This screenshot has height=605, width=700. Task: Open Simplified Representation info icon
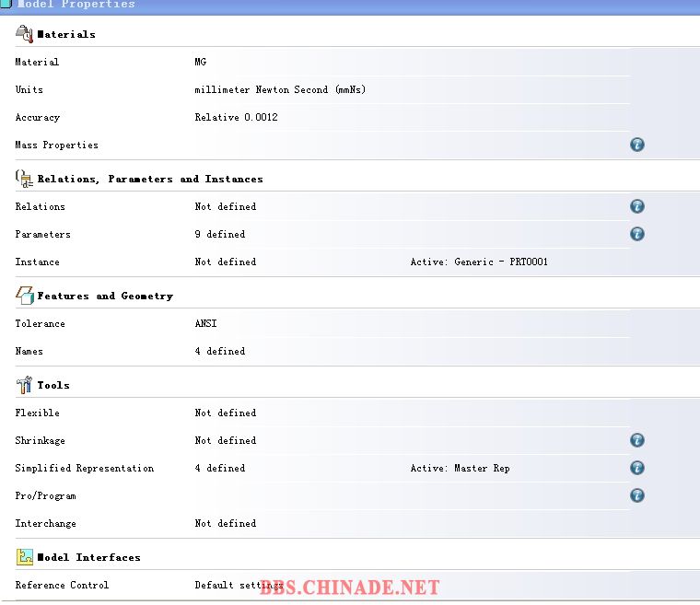tap(637, 468)
